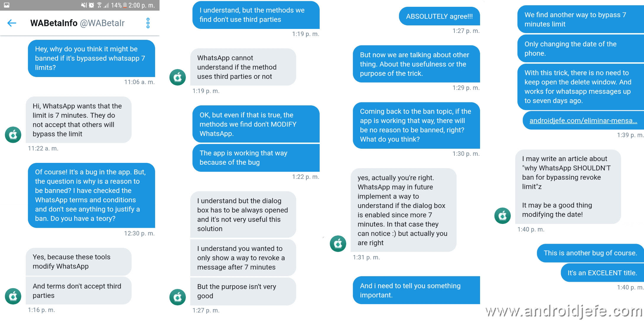Tap WABetaInfo avatar beside 1:16 p.m. message

(13, 296)
